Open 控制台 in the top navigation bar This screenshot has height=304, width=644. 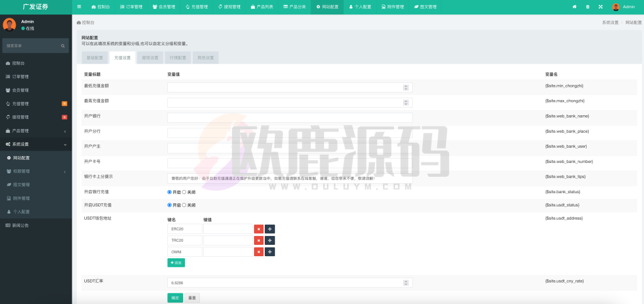pos(101,7)
